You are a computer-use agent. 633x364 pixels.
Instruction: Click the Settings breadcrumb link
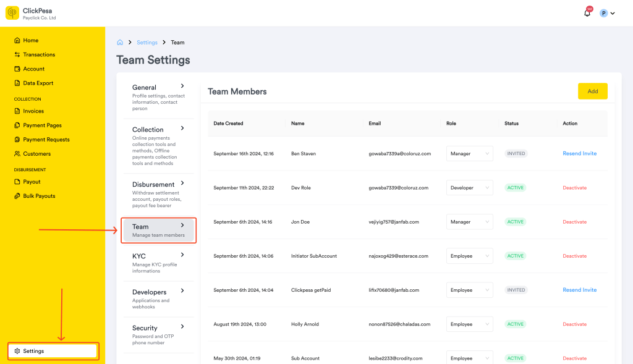coord(147,43)
